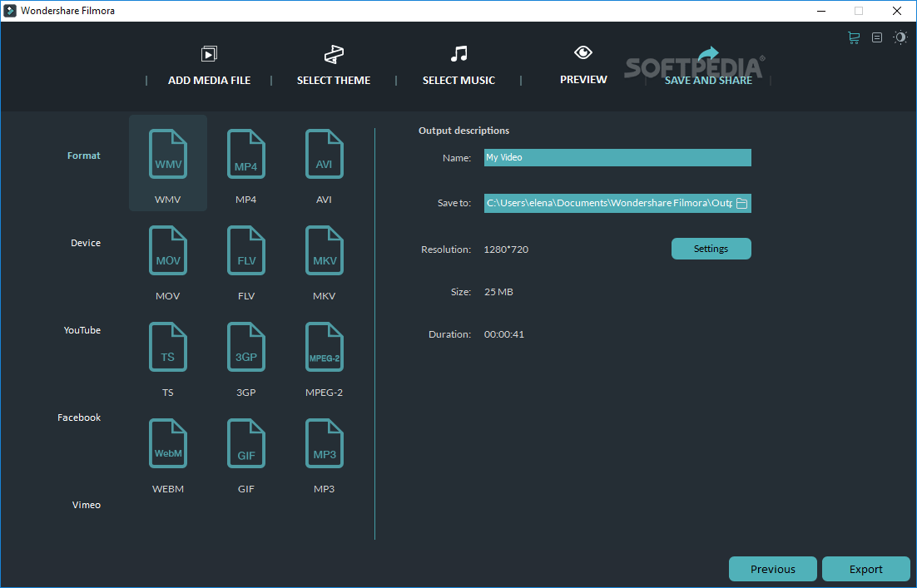
Task: Go to SELECT MUSIC step
Action: (459, 80)
